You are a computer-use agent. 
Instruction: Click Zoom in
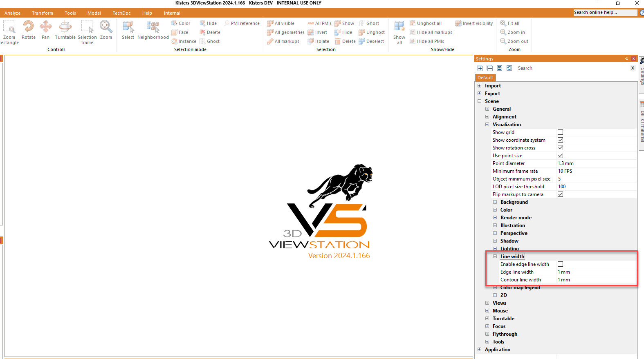(513, 32)
